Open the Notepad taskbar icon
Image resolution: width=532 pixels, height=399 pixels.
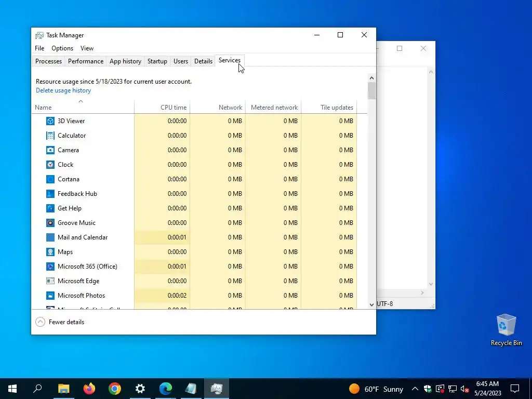[x=191, y=389]
